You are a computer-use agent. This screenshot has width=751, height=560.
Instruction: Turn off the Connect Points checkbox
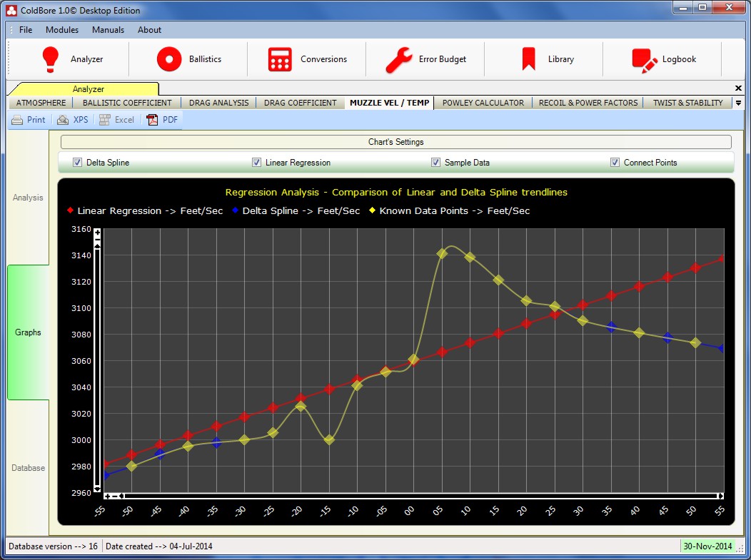(615, 162)
